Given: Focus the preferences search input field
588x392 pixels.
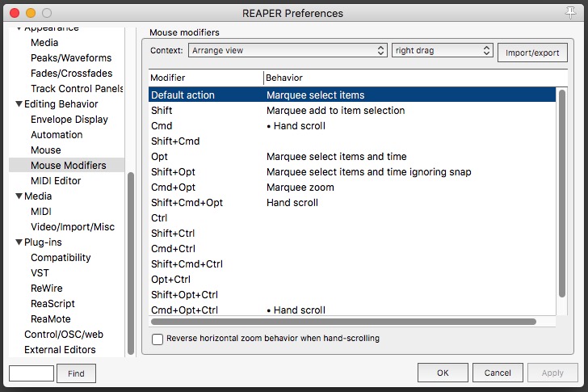Looking at the screenshot, I should point(31,373).
